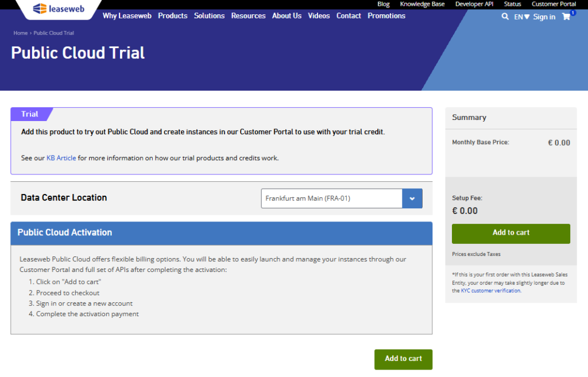Go to Home breadcrumb
The height and width of the screenshot is (377, 588).
point(20,33)
